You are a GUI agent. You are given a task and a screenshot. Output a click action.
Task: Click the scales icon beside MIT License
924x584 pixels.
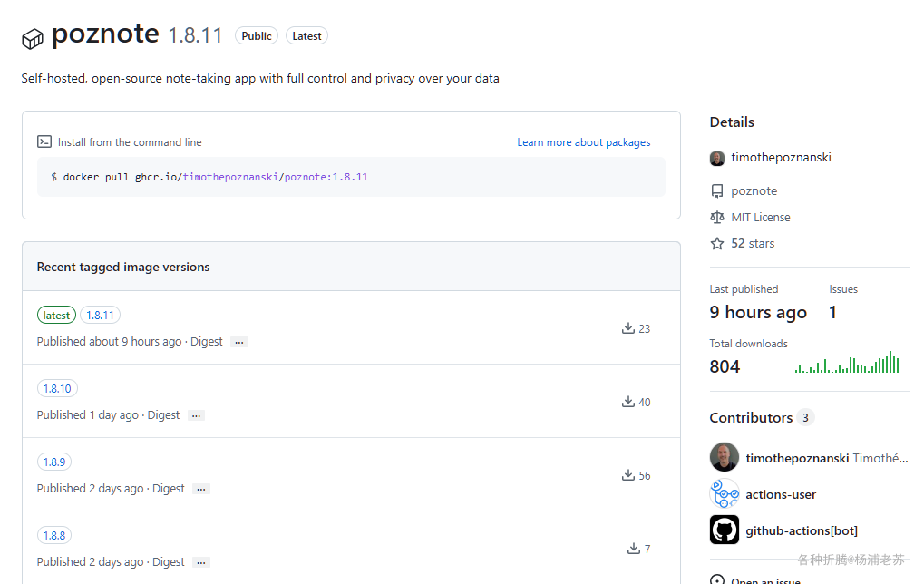point(717,218)
